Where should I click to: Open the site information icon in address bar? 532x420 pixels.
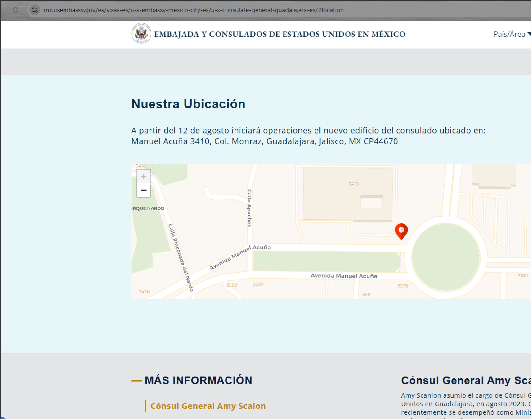click(35, 10)
